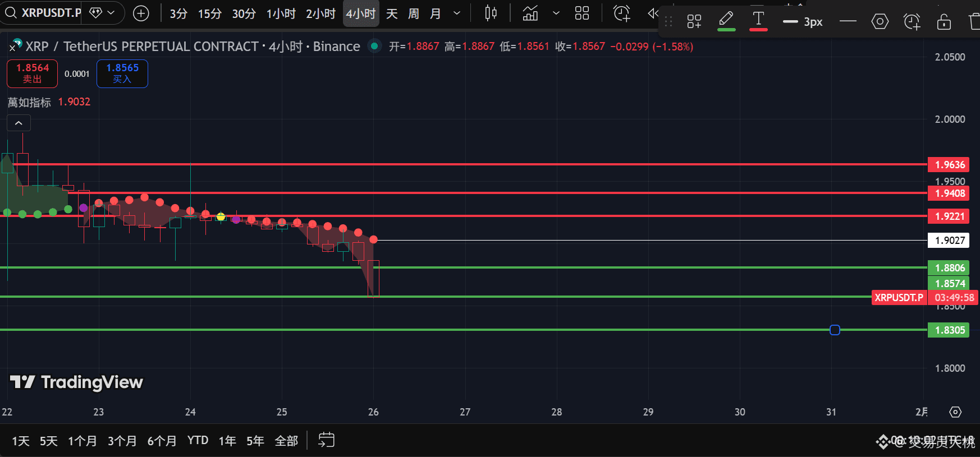The image size is (980, 457).
Task: Set range to 1个月
Action: pos(82,441)
